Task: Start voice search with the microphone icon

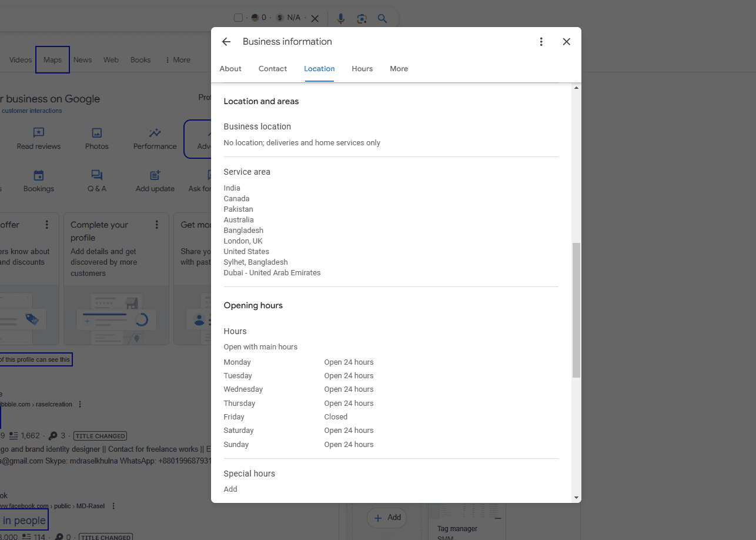Action: click(340, 18)
